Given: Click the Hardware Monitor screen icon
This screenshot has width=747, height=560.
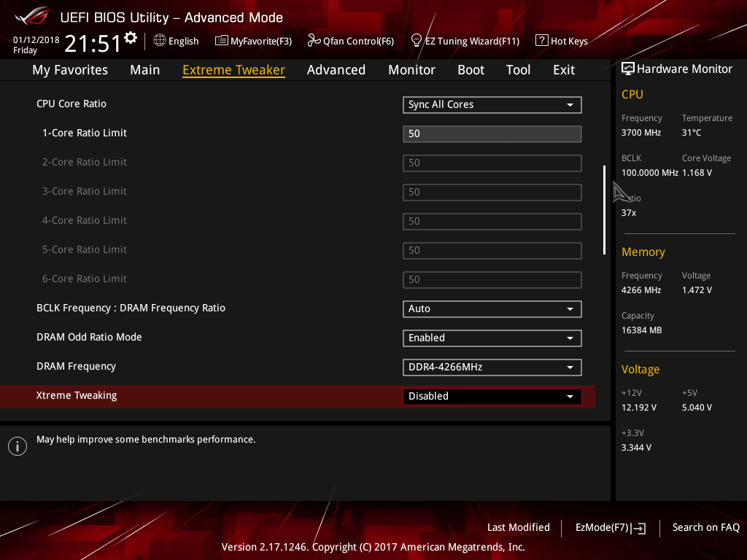Looking at the screenshot, I should pos(628,69).
